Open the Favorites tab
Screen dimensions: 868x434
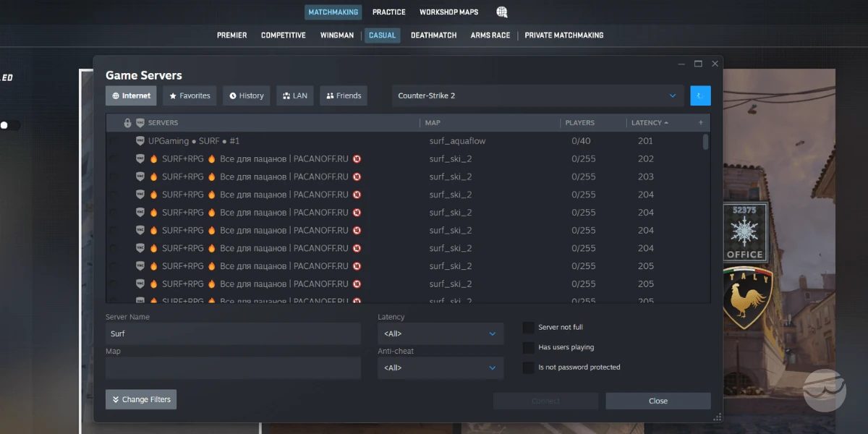pyautogui.click(x=190, y=95)
